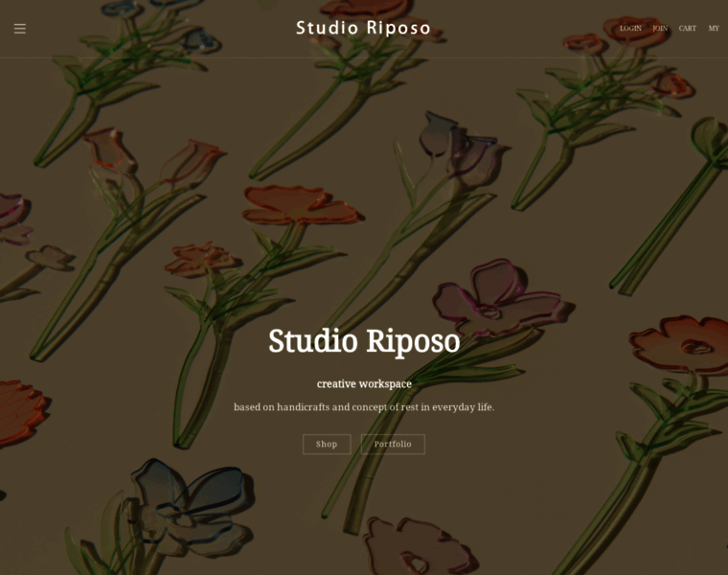Image resolution: width=728 pixels, height=575 pixels.
Task: Open the MY account link
Action: click(714, 29)
